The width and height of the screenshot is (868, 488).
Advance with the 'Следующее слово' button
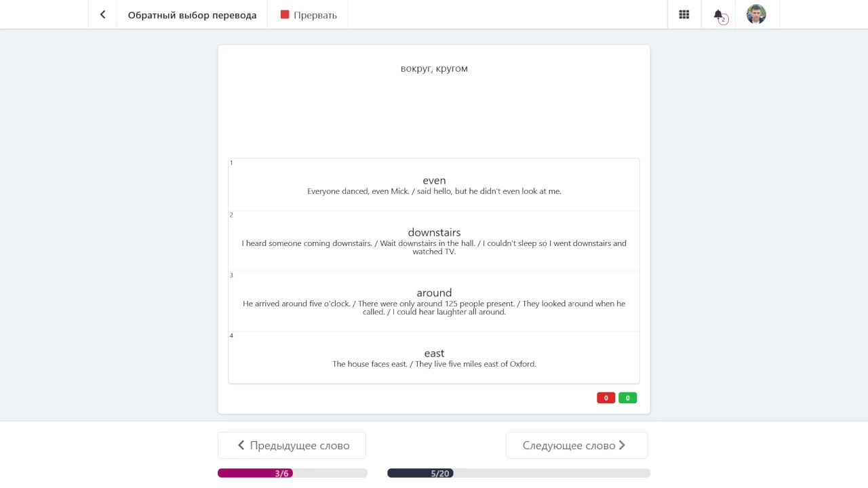click(x=577, y=445)
